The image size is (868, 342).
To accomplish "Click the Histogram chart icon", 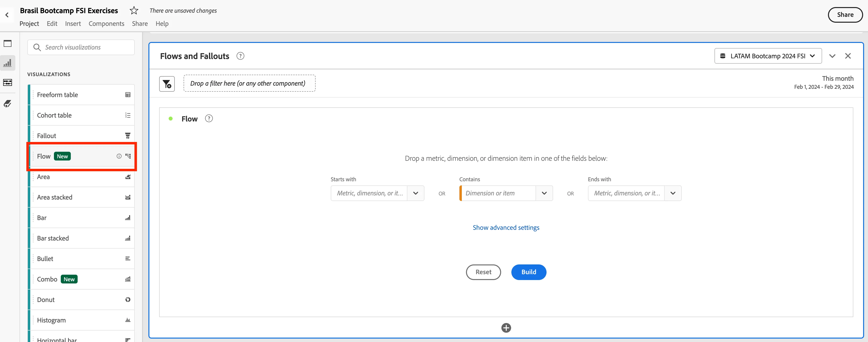I will [128, 320].
